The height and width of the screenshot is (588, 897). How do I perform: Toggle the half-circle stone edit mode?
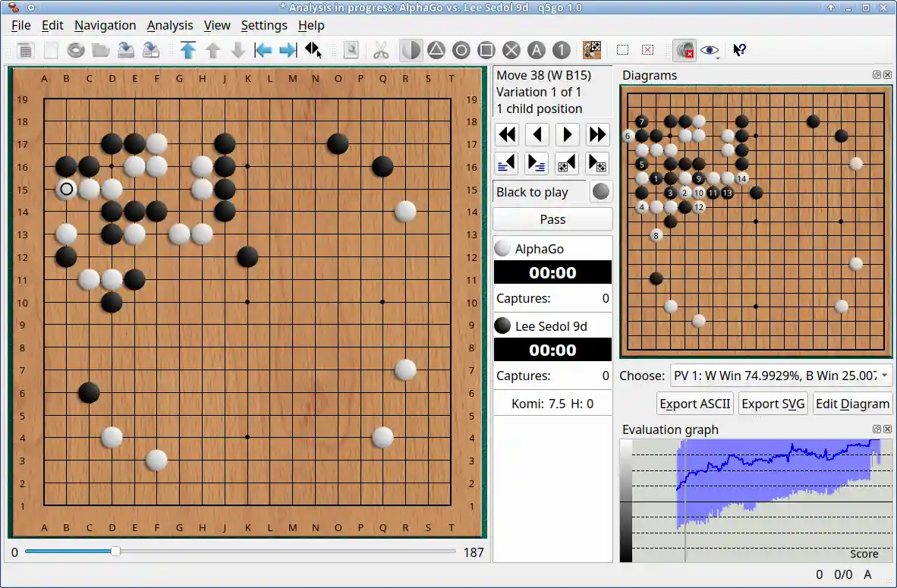click(411, 50)
